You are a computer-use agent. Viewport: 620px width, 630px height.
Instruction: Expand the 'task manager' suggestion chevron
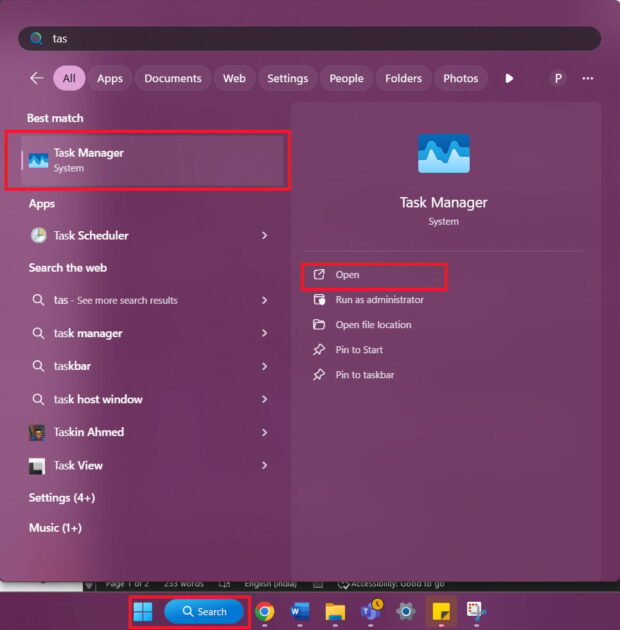tap(264, 333)
